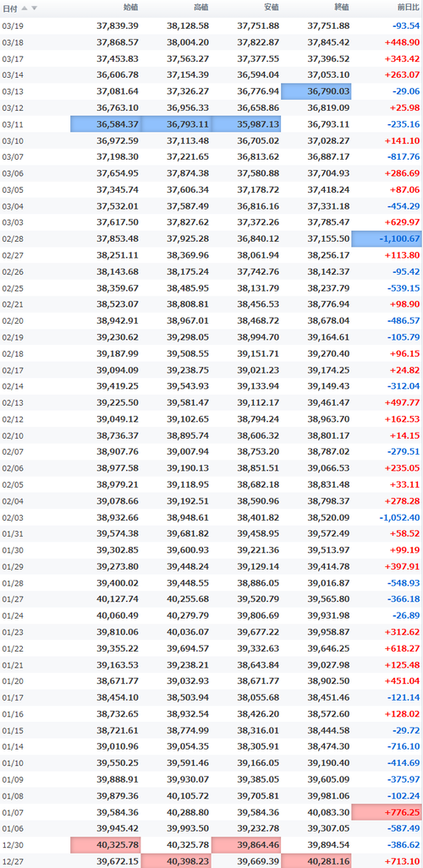Viewport: 423px width, 868px height.
Task: Sort ascending using the 日付 up arrow
Action: pos(25,8)
